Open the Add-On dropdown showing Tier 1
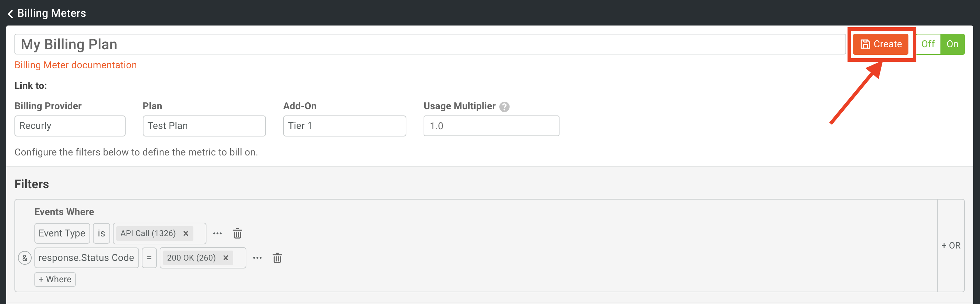Viewport: 980px width, 304px height. [344, 126]
